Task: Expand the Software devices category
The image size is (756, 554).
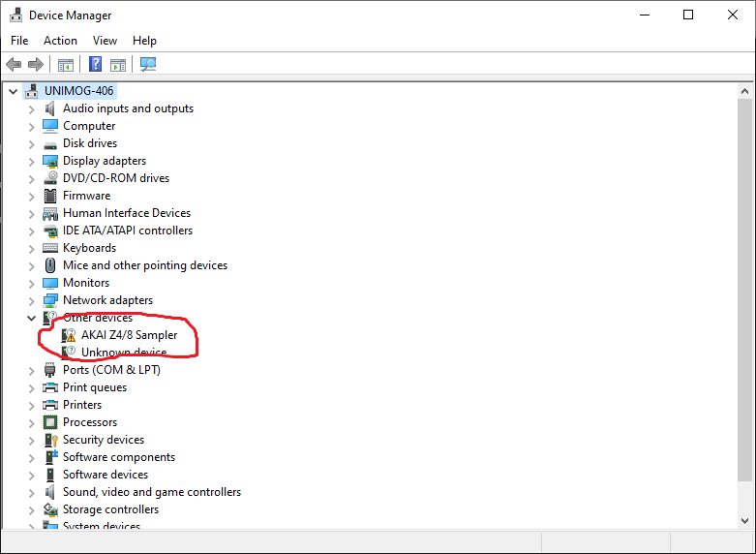Action: (x=31, y=476)
